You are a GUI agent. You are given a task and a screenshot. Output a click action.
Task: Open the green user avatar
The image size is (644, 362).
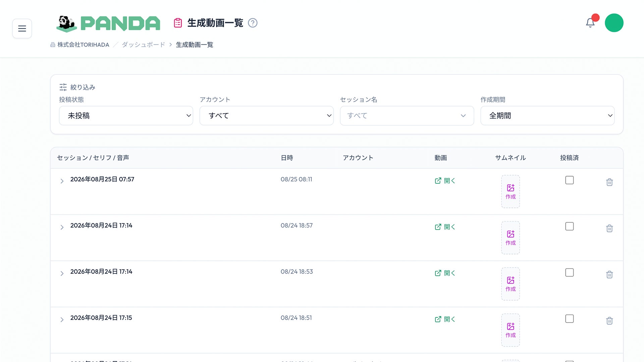[614, 23]
